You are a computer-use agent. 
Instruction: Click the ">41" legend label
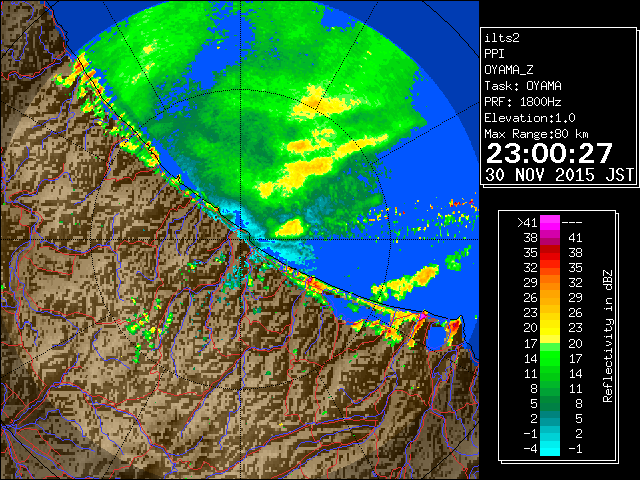527,223
